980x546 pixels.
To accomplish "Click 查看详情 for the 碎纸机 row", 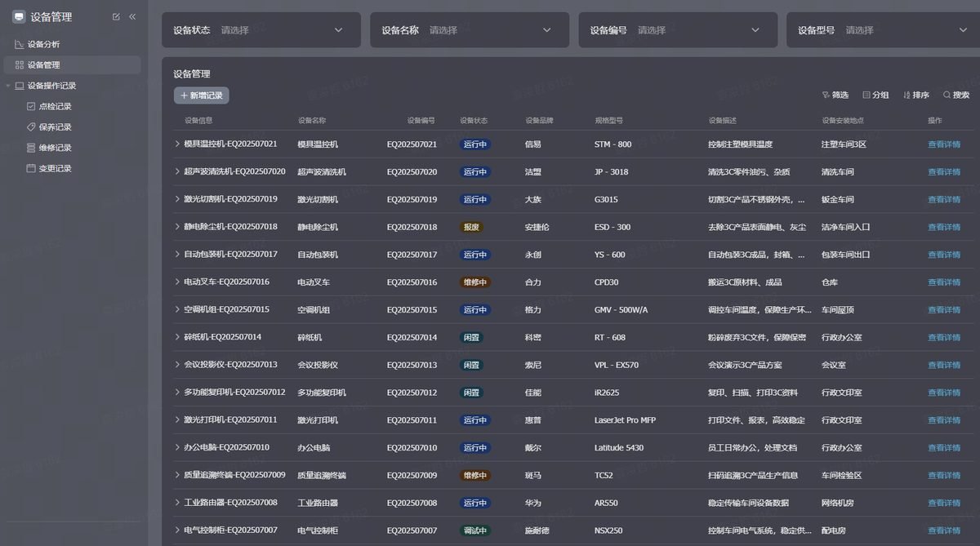I will pos(944,337).
